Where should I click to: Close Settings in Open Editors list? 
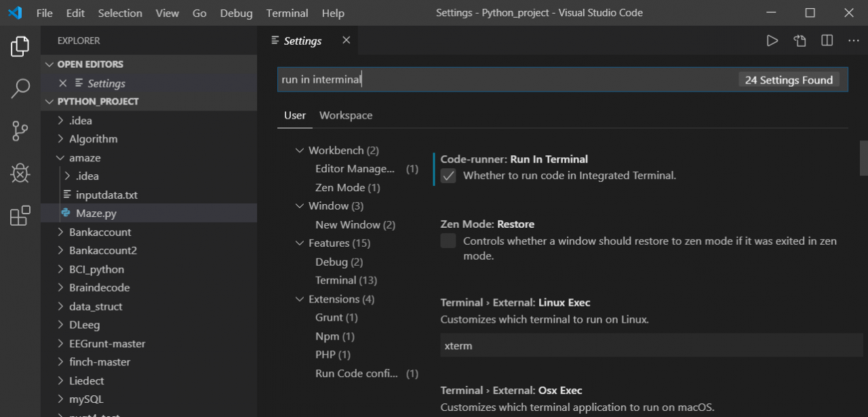[63, 83]
